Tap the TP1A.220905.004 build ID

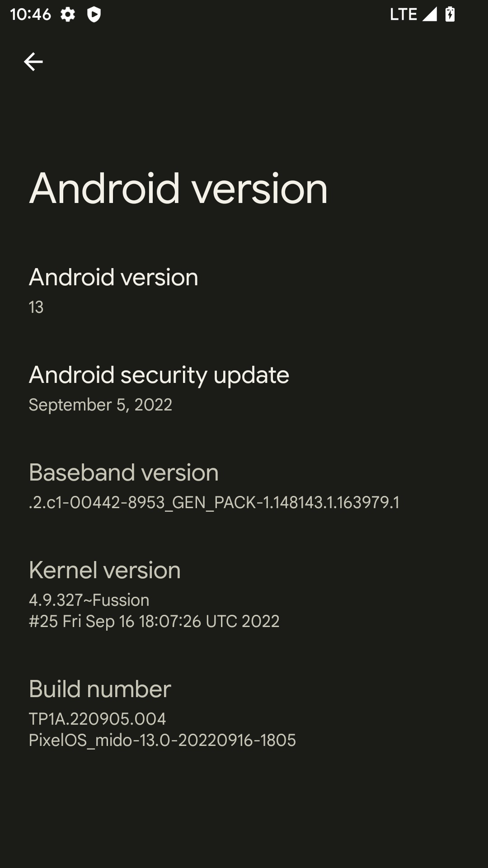(98, 719)
